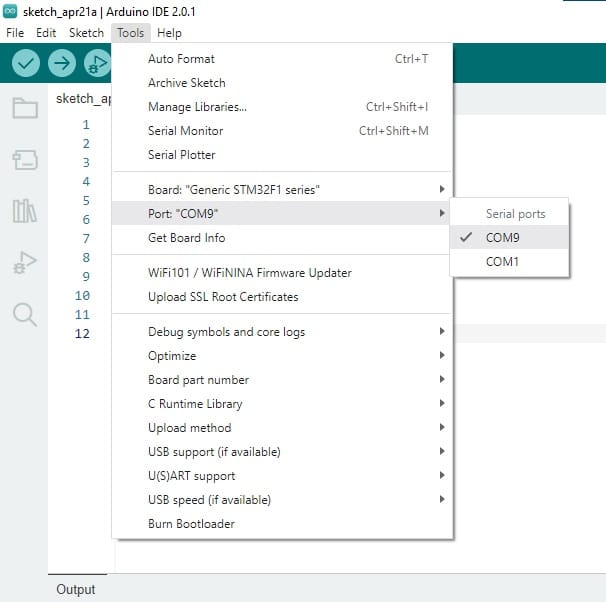
Task: Expand USB support (if available) submenu
Action: [x=282, y=451]
